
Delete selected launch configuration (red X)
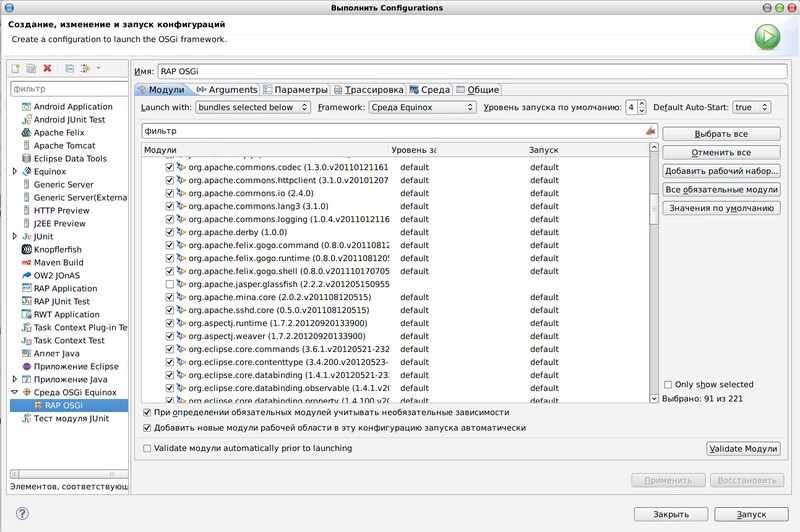coord(47,68)
